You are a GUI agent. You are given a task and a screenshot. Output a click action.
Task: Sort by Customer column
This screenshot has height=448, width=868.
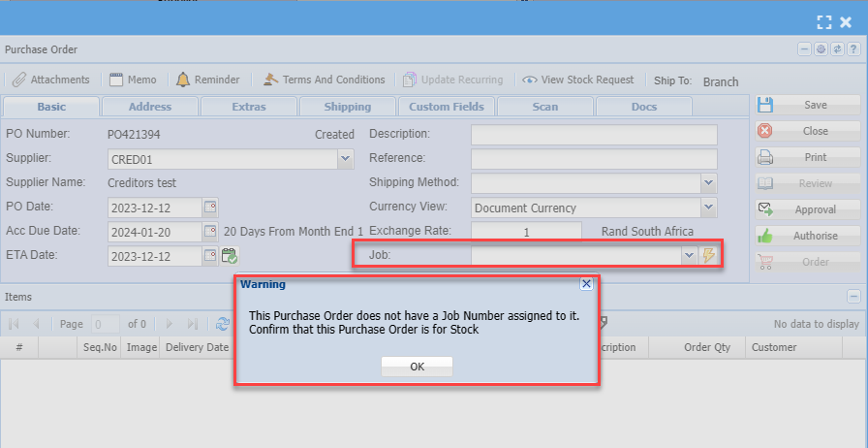[x=793, y=348]
